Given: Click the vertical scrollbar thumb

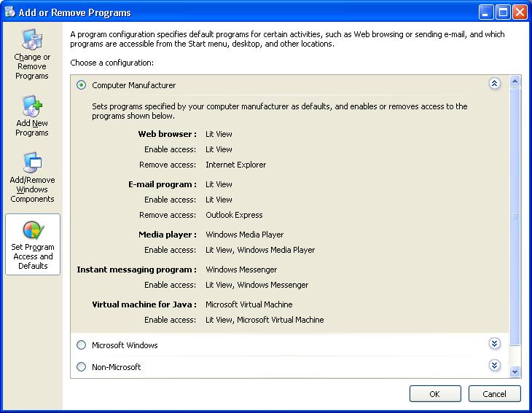Looking at the screenshot, I should tap(515, 216).
